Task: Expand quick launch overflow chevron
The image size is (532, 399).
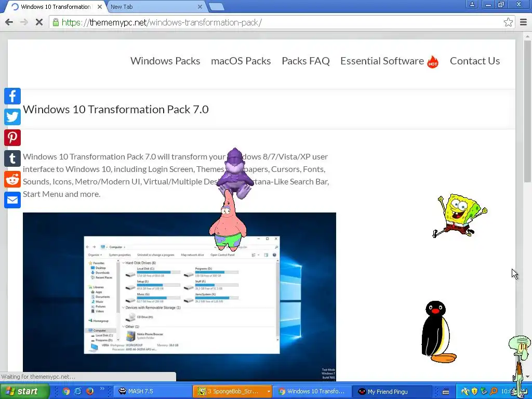Action: pos(102,389)
